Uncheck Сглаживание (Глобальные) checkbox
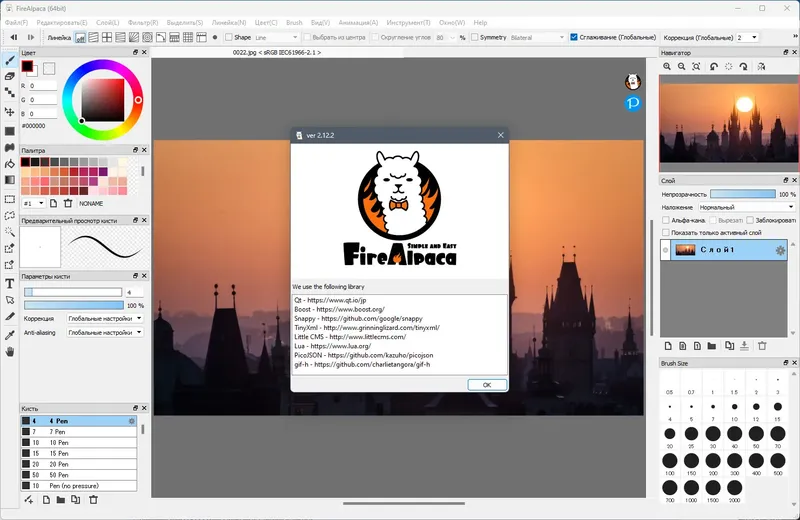The width and height of the screenshot is (800, 520). pyautogui.click(x=574, y=37)
